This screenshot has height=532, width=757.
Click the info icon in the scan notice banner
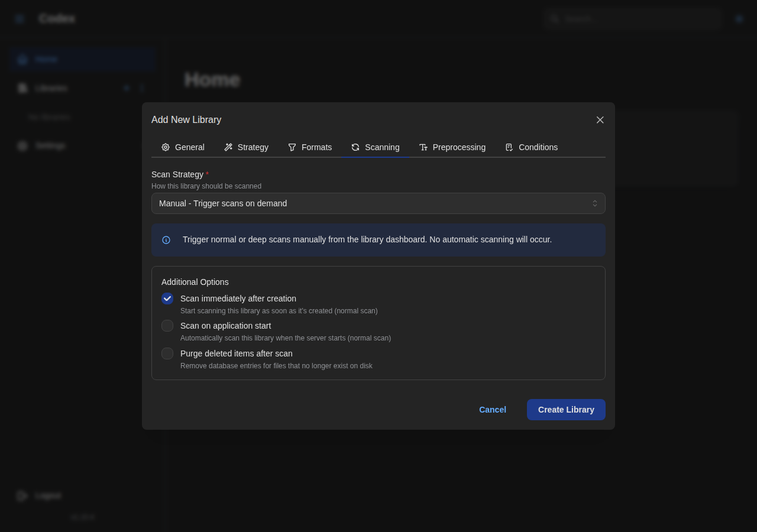(166, 239)
